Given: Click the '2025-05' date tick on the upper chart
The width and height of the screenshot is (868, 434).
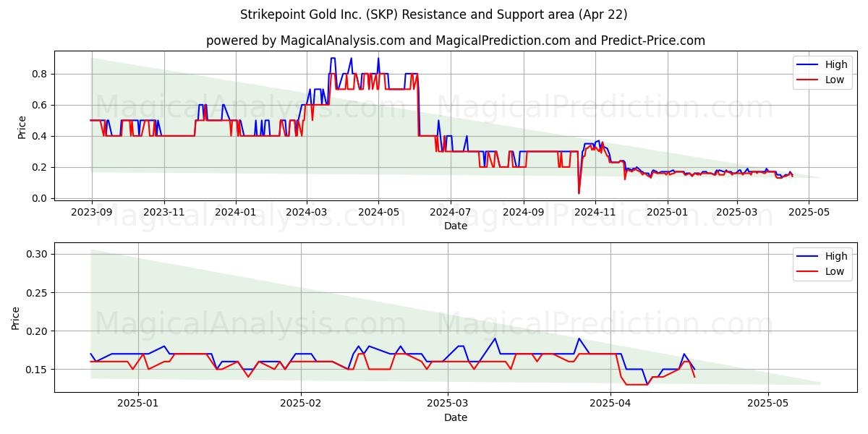Looking at the screenshot, I should [x=809, y=213].
